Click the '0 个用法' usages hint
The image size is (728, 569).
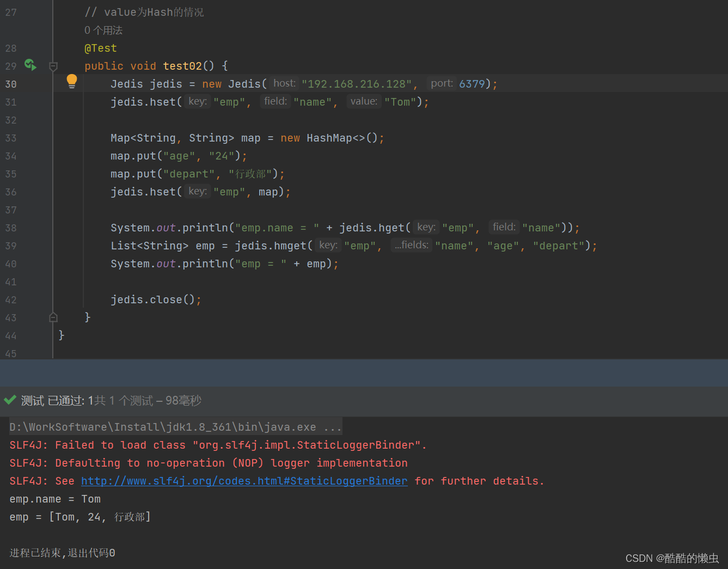103,30
